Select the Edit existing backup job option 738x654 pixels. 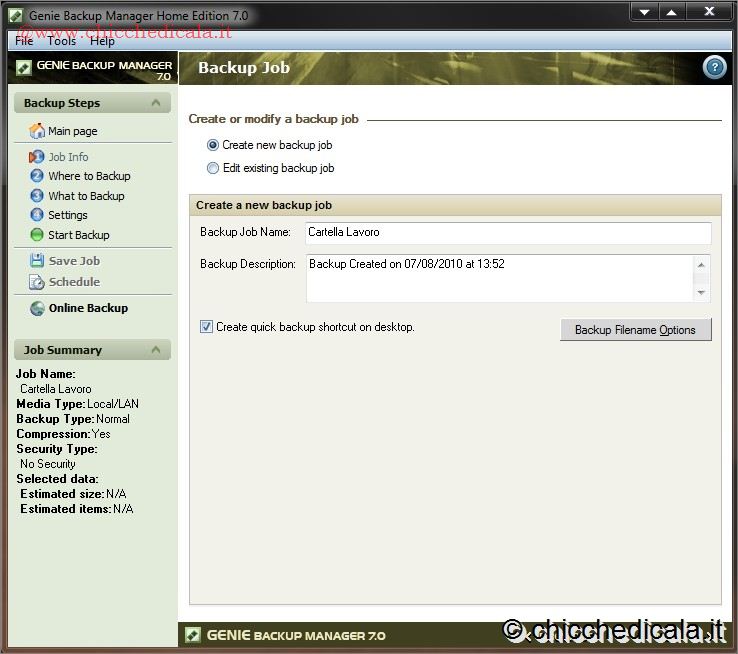[x=213, y=168]
